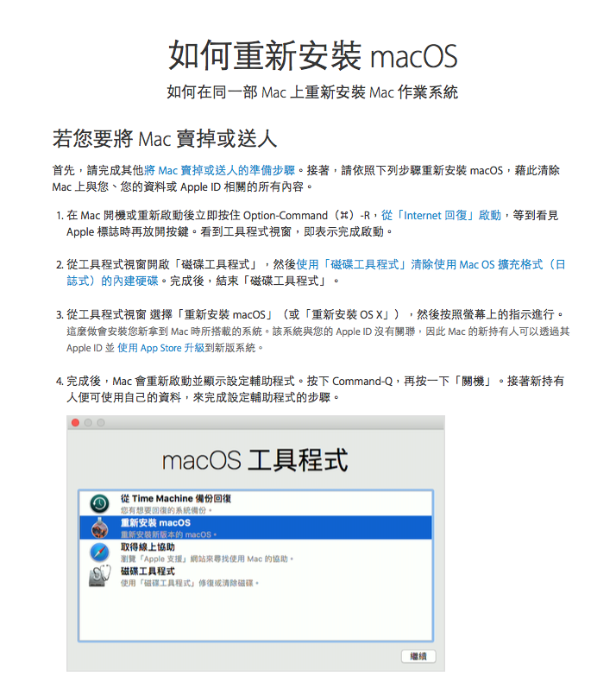Click the Time Machine clock icon

click(99, 503)
